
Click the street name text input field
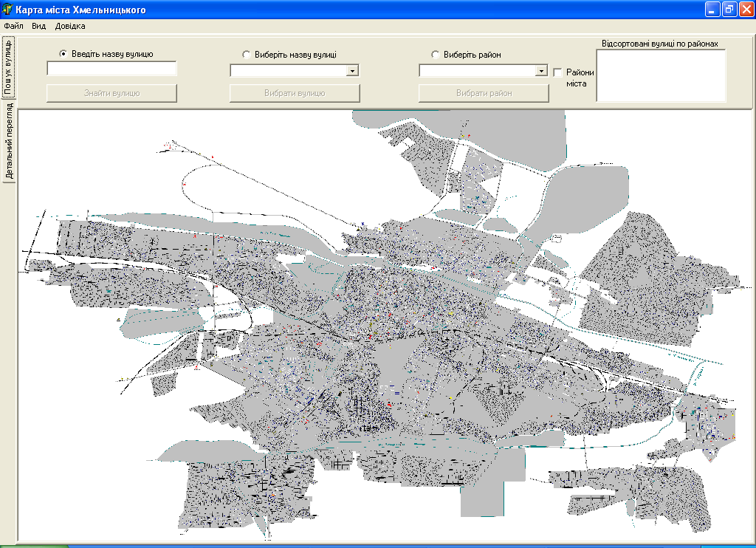pyautogui.click(x=111, y=69)
